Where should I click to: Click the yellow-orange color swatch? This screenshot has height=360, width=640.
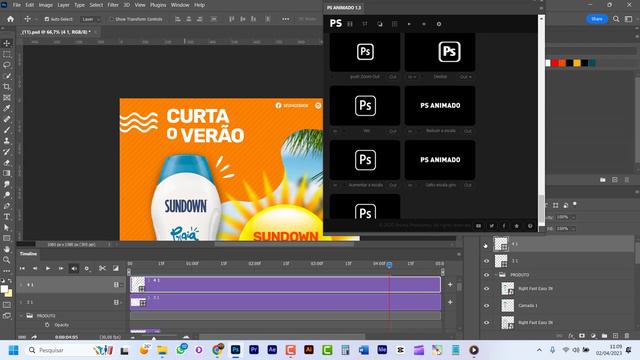point(577,63)
